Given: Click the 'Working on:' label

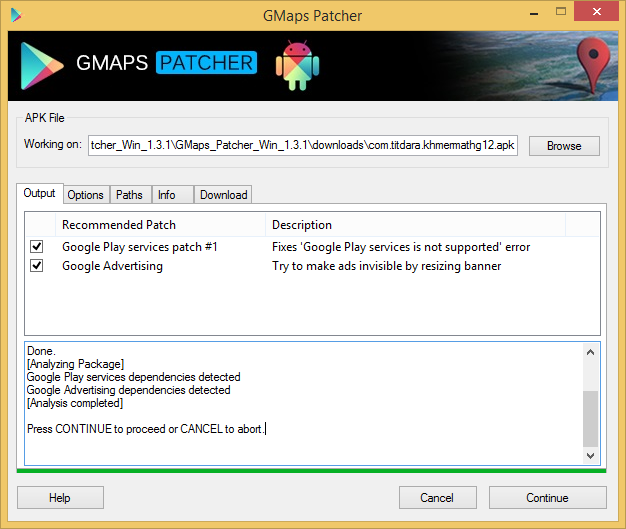Looking at the screenshot, I should click(53, 144).
